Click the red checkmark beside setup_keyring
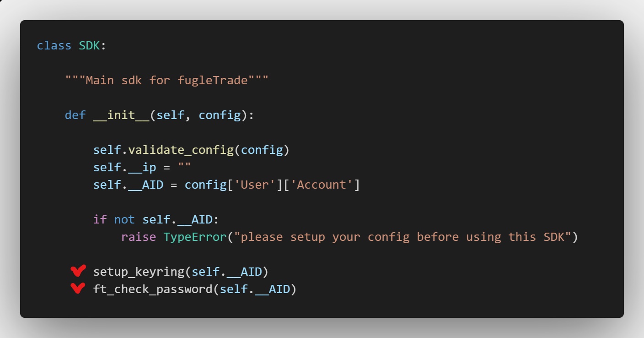 [78, 271]
